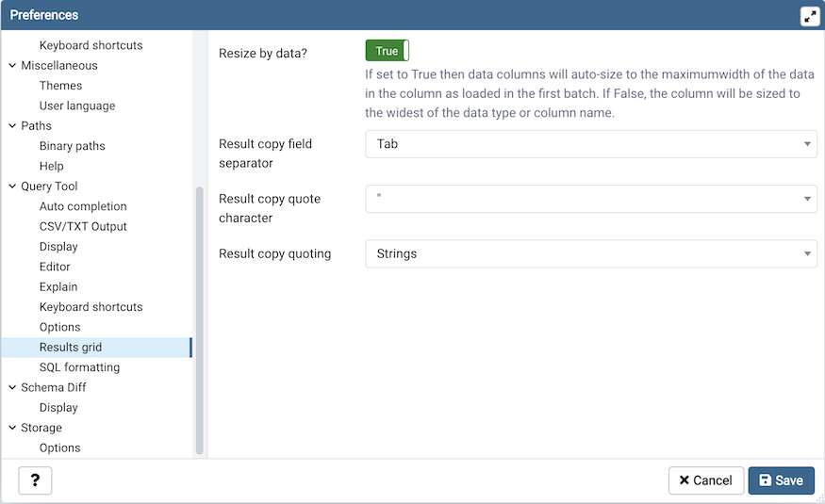
Task: Collapse the Query Tool tree node
Action: [12, 186]
